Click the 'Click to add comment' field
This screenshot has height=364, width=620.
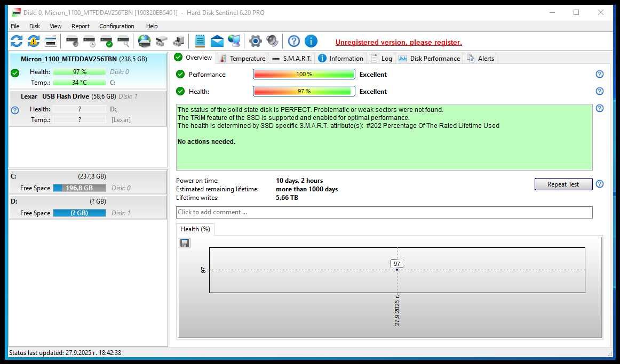pyautogui.click(x=384, y=212)
